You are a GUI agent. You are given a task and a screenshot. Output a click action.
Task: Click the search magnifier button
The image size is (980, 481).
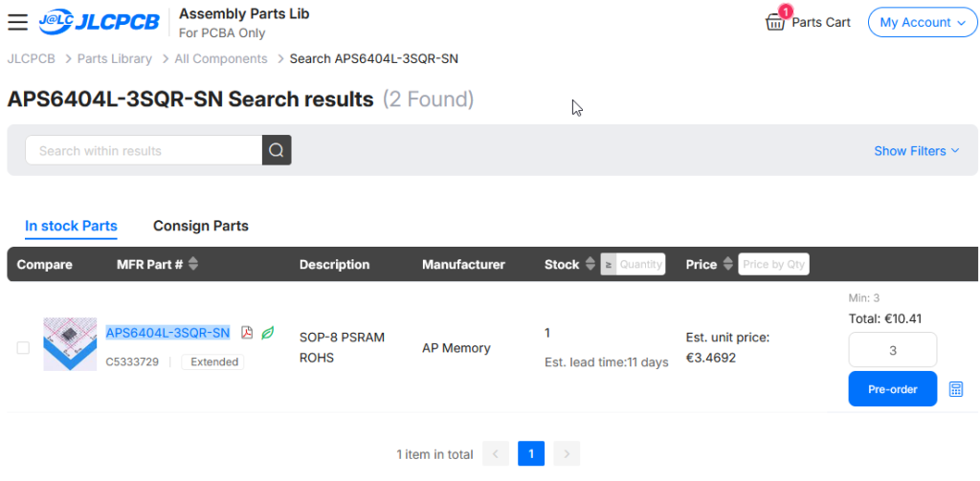tap(277, 150)
